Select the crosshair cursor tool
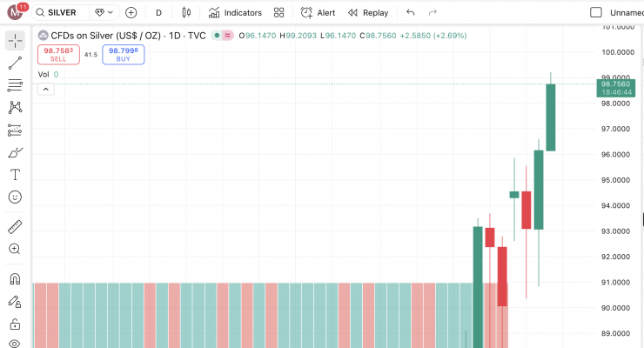 point(15,41)
